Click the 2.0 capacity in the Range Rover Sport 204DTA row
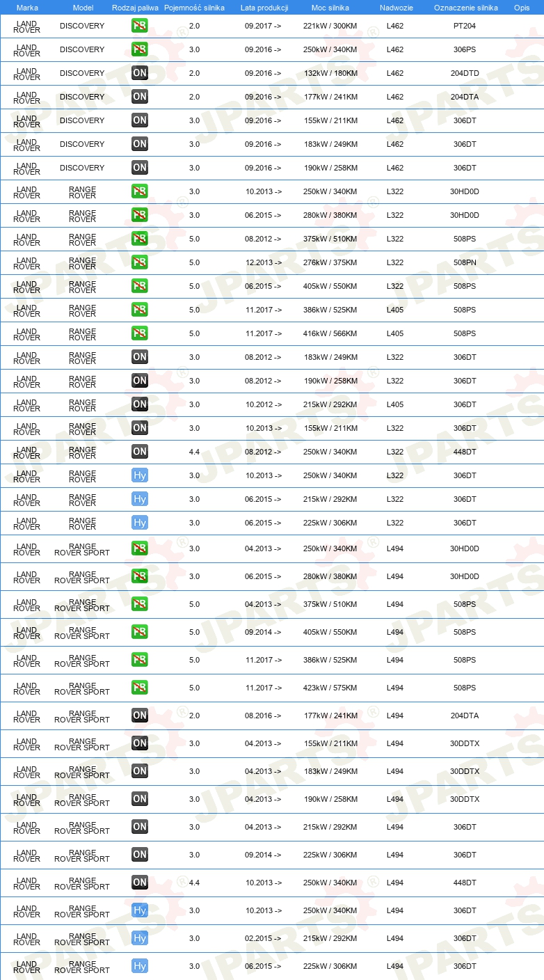This screenshot has width=544, height=980. click(x=195, y=716)
